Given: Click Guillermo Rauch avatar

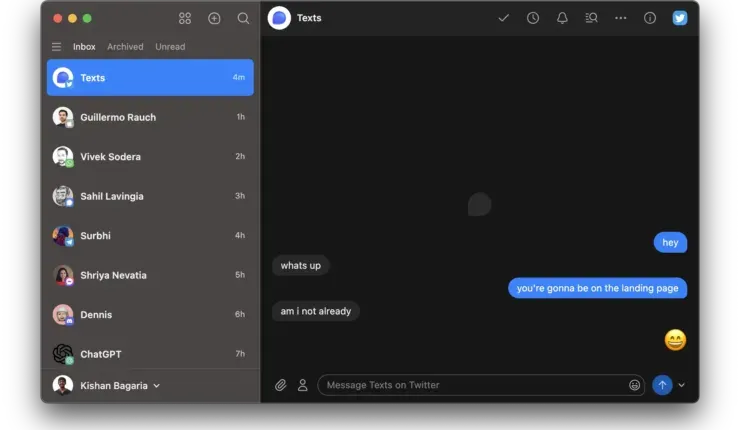Looking at the screenshot, I should (63, 117).
